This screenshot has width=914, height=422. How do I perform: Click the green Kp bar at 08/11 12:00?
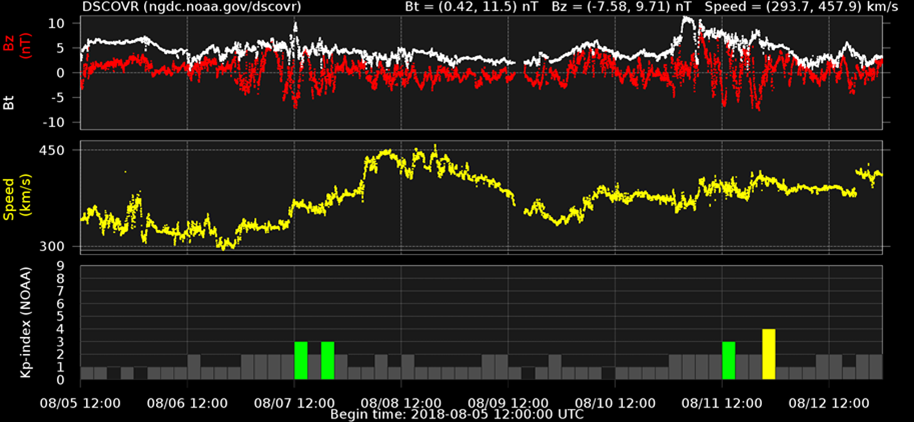coord(728,360)
